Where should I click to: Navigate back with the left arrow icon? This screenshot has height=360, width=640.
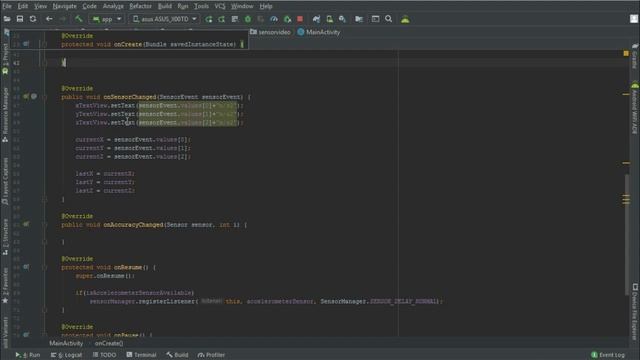(49, 19)
